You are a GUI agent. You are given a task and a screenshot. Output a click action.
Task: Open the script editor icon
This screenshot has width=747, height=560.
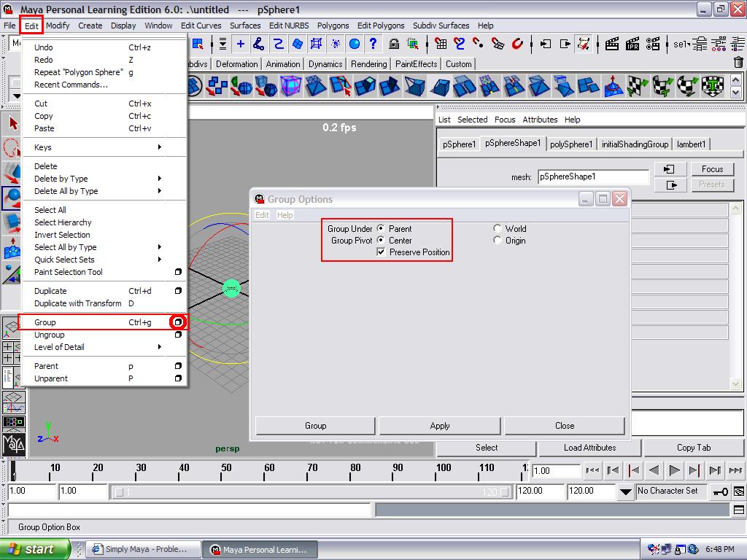(739, 510)
